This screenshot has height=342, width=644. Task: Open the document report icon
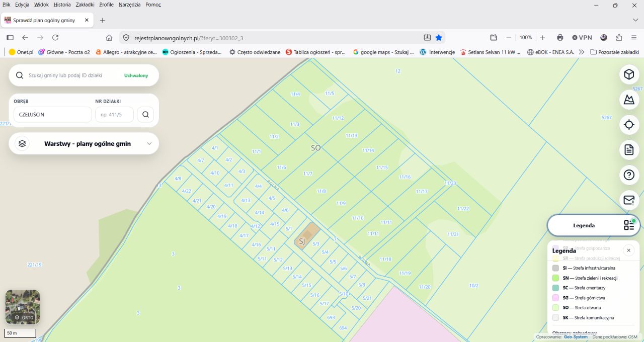coord(629,150)
